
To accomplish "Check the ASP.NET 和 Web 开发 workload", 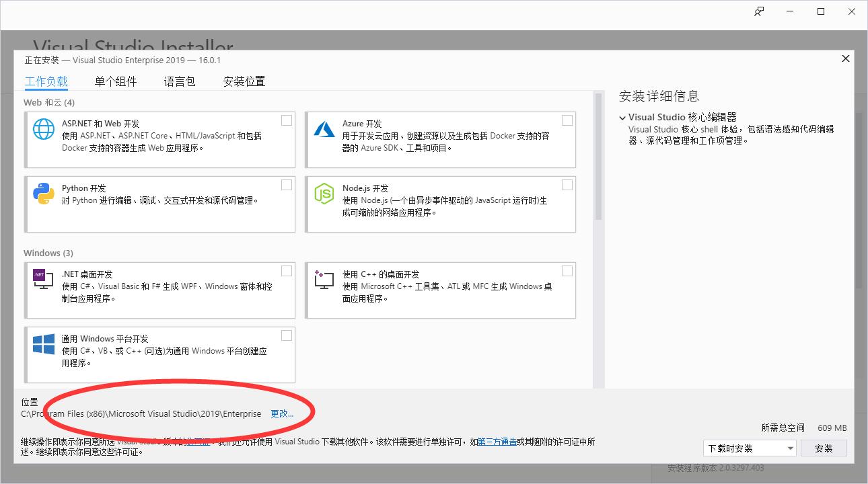I will [x=287, y=120].
